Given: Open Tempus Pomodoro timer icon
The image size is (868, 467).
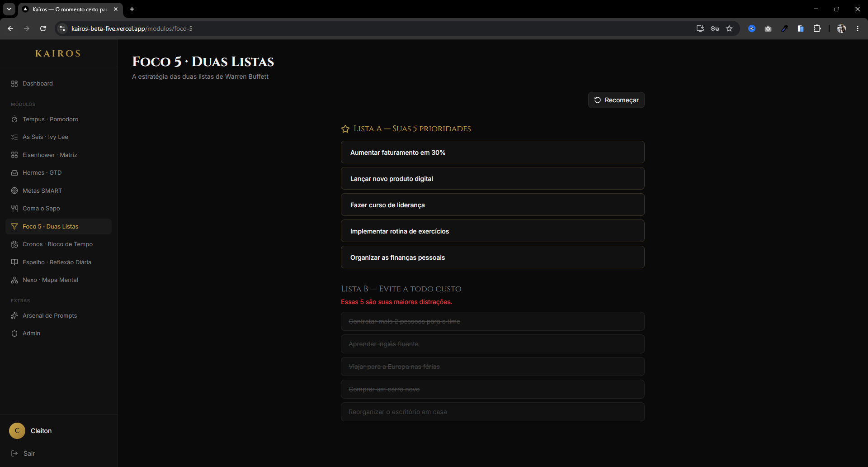Looking at the screenshot, I should point(14,119).
